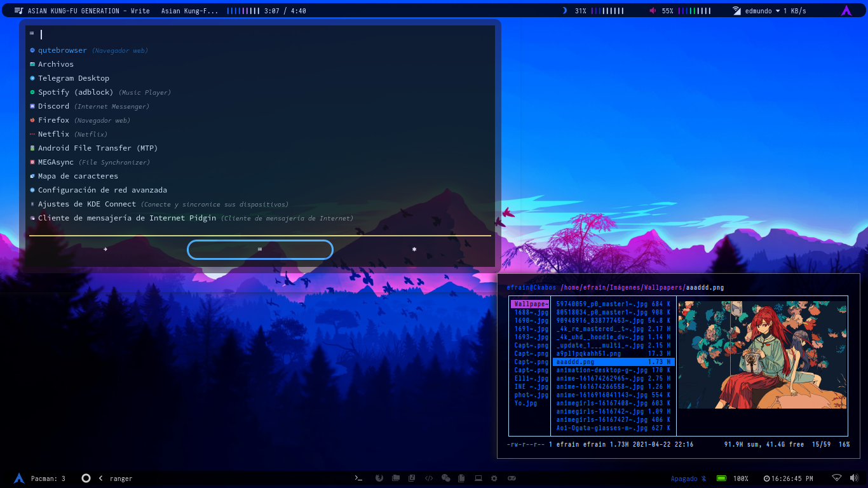The height and width of the screenshot is (488, 868).
Task: Select Wallpape~ folder in ranger
Action: click(530, 304)
